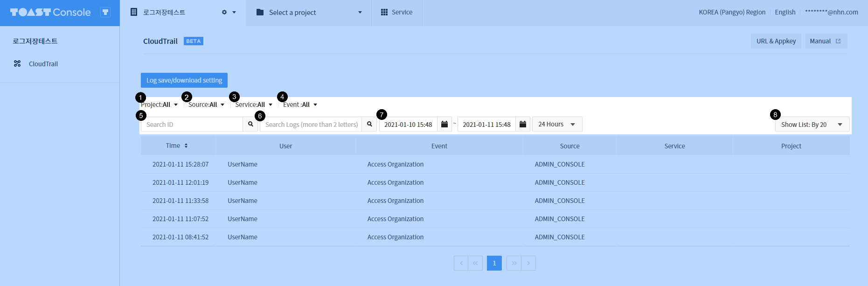The height and width of the screenshot is (286, 868).
Task: Open the Service:All filter
Action: tap(254, 105)
